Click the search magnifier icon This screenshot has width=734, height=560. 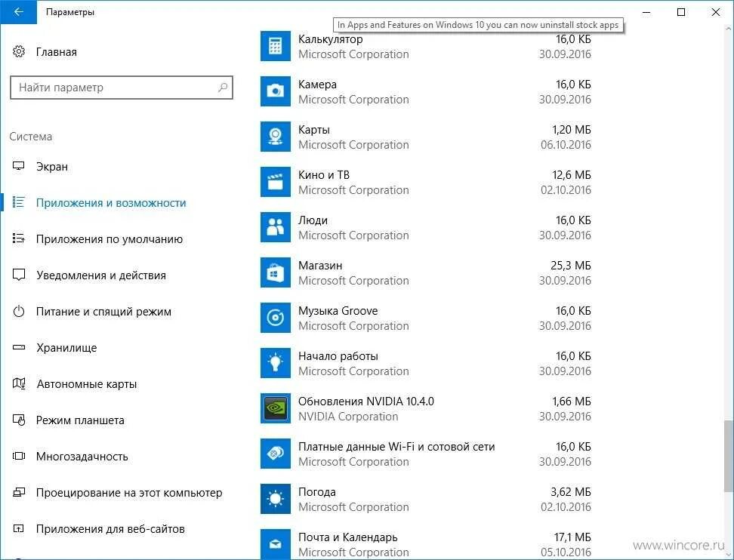[223, 88]
